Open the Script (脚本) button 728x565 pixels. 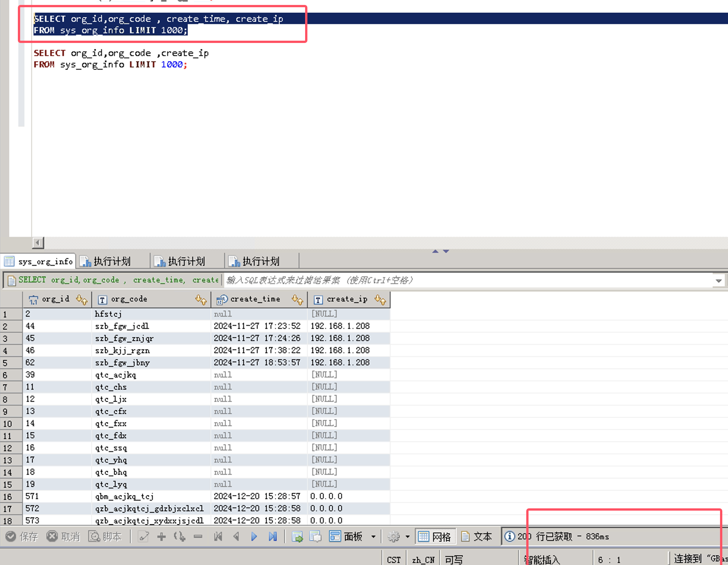coord(105,536)
